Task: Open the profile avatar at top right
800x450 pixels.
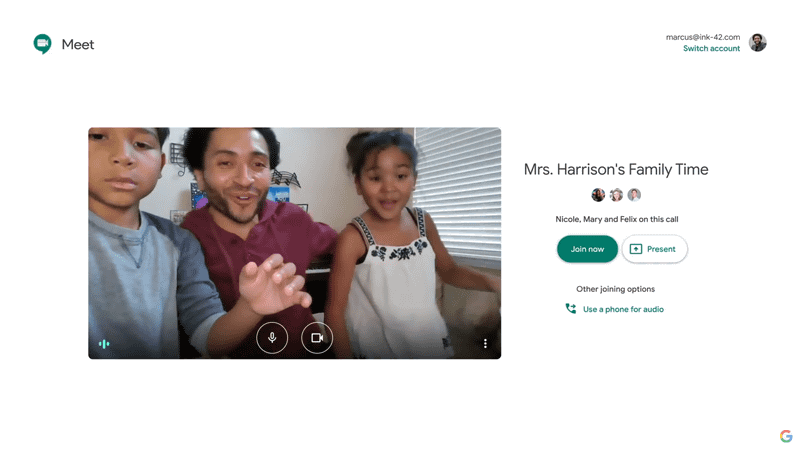Action: tap(758, 42)
